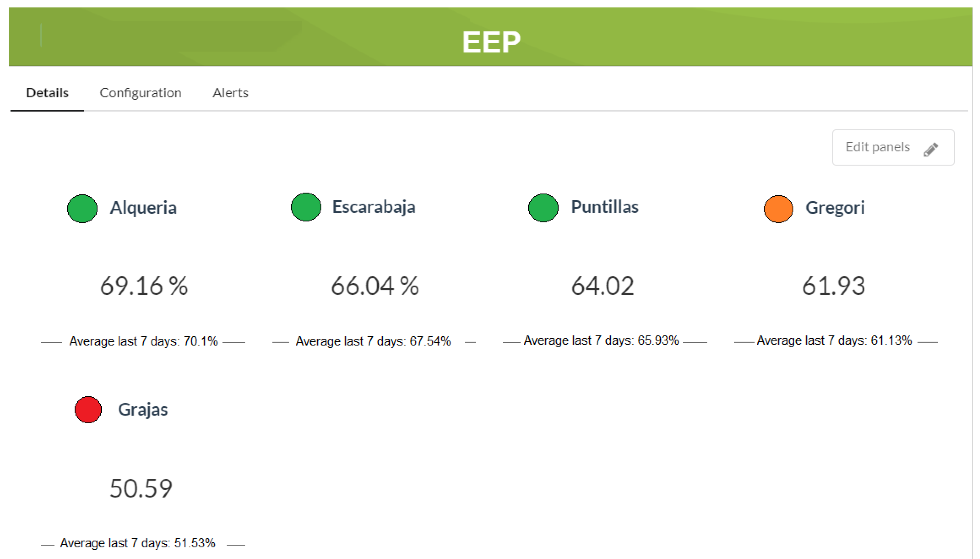This screenshot has width=980, height=559.
Task: Open the Alerts tab
Action: 230,93
